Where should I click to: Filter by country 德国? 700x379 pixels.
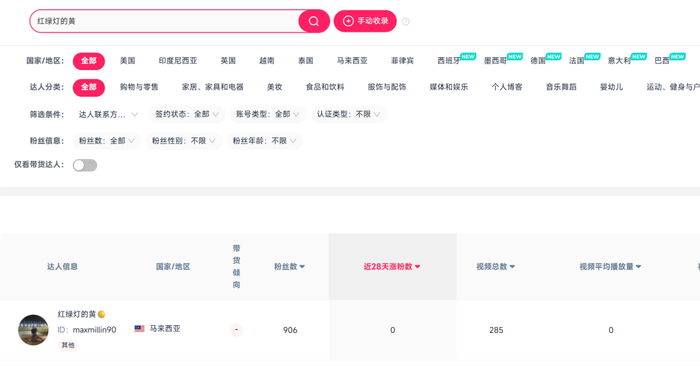point(538,61)
